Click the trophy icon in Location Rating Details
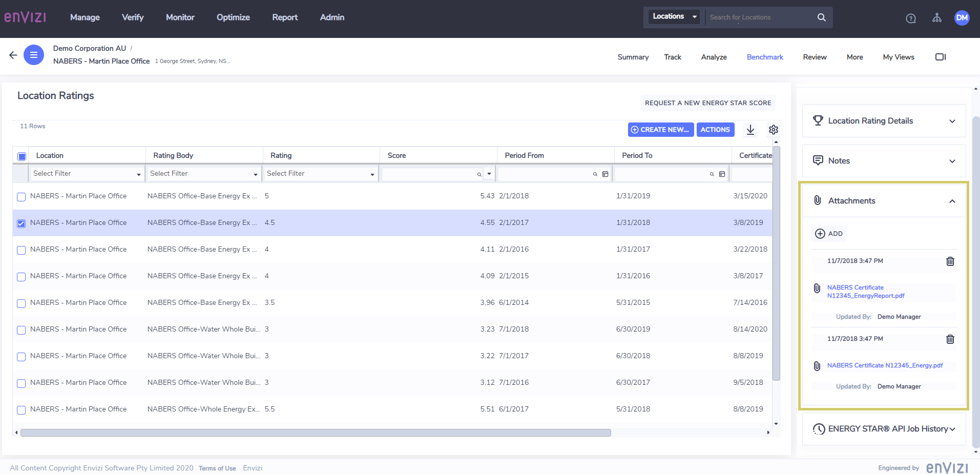The image size is (980, 474). click(818, 120)
